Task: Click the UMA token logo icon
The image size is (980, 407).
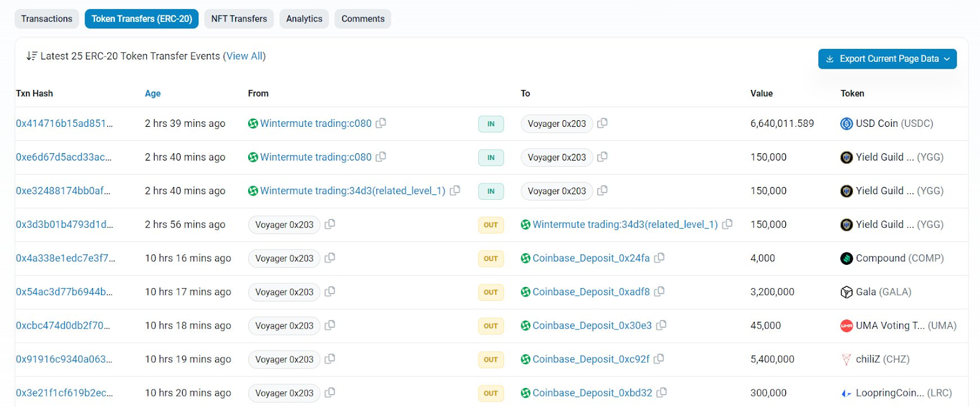Action: pyautogui.click(x=846, y=326)
